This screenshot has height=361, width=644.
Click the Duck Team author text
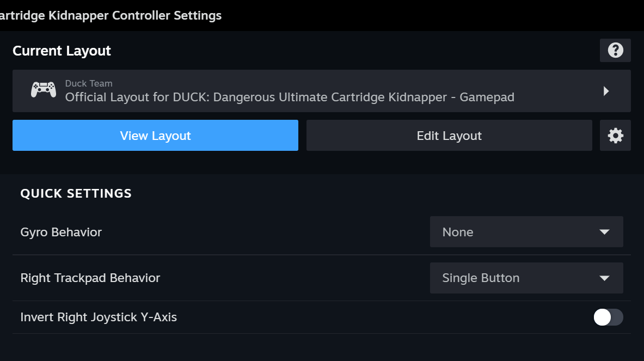[89, 83]
